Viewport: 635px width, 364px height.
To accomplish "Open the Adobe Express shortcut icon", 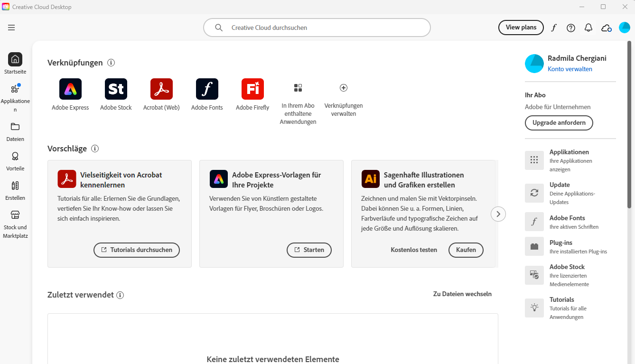I will click(x=70, y=89).
